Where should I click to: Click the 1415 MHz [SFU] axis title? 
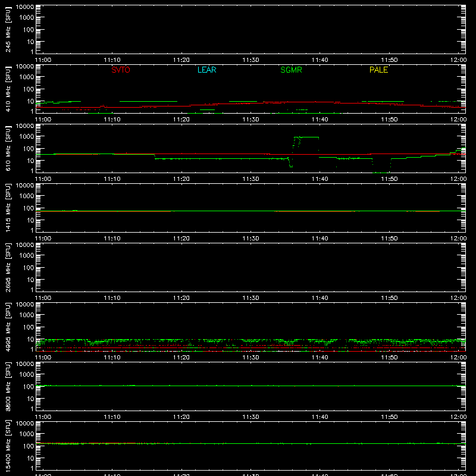[8, 208]
